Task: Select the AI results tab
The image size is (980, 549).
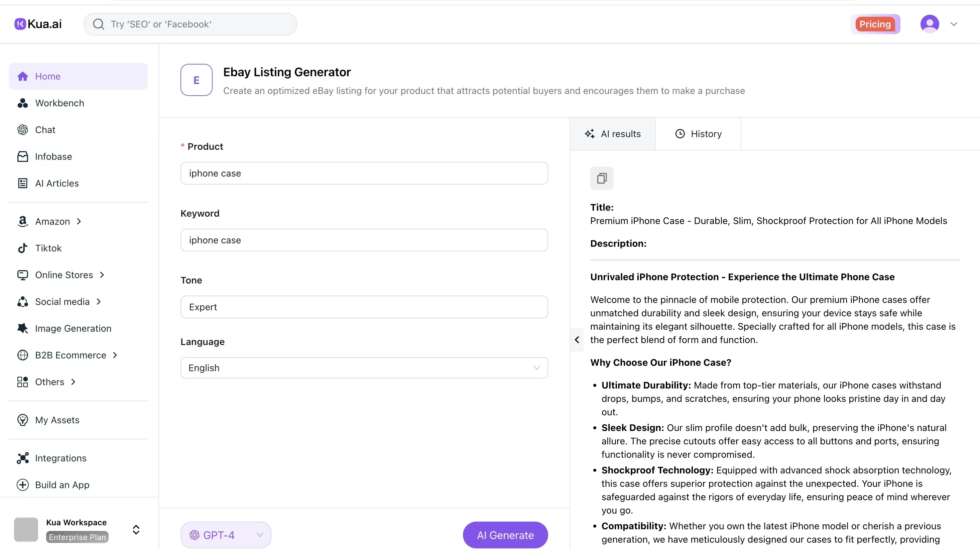Action: tap(612, 133)
